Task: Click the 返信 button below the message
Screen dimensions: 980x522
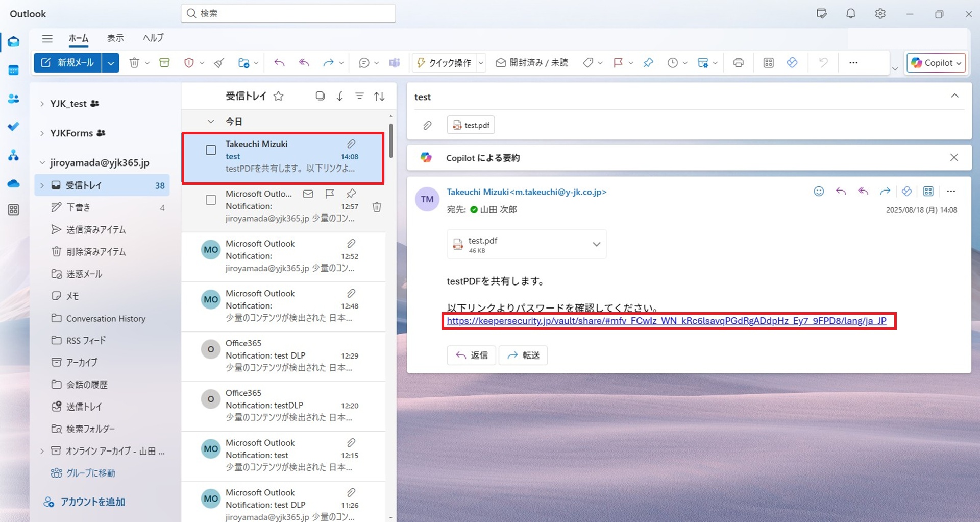Action: 472,355
